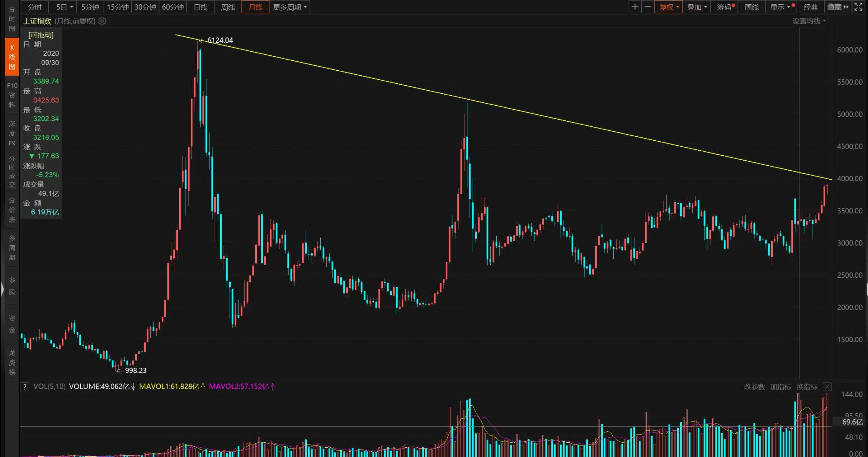Toggle the 筹码 chip distribution display

724,7
